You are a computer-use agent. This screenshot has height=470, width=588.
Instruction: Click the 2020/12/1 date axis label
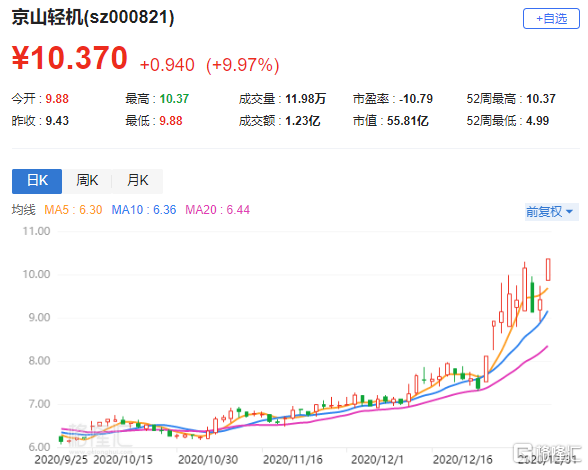tap(377, 459)
